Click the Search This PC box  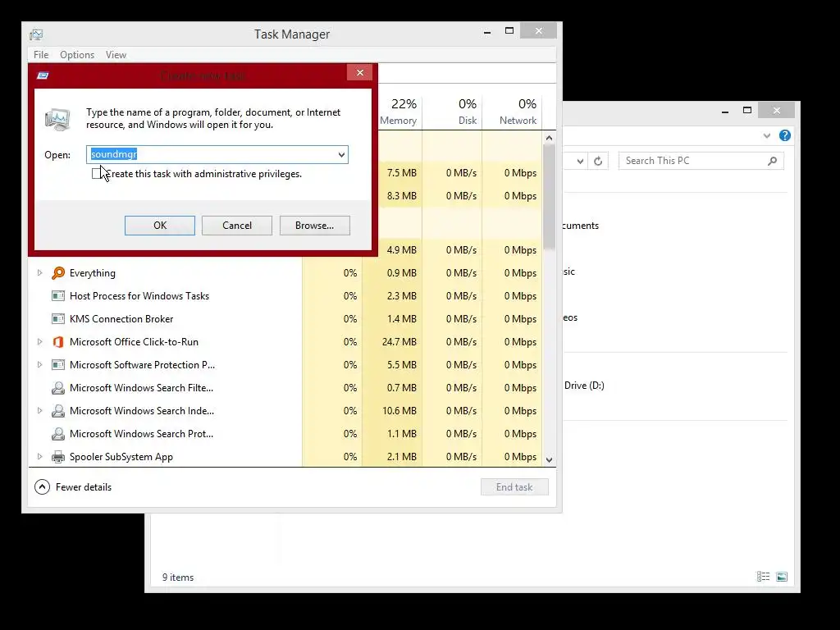point(701,161)
